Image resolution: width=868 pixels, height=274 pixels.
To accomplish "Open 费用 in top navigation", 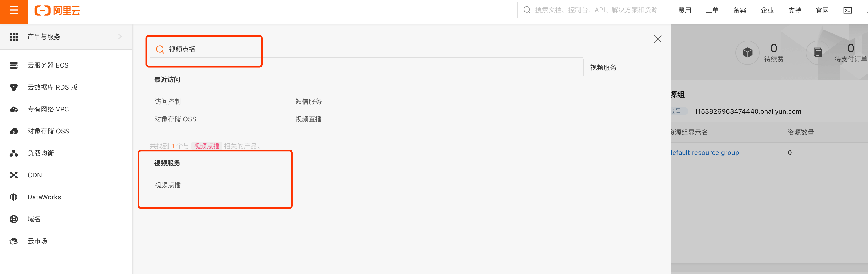I will coord(684,10).
